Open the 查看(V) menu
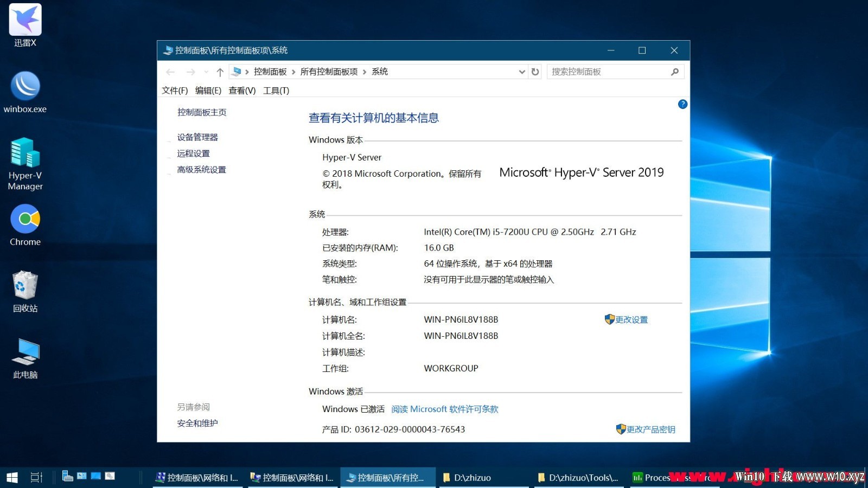The height and width of the screenshot is (488, 868). point(242,91)
